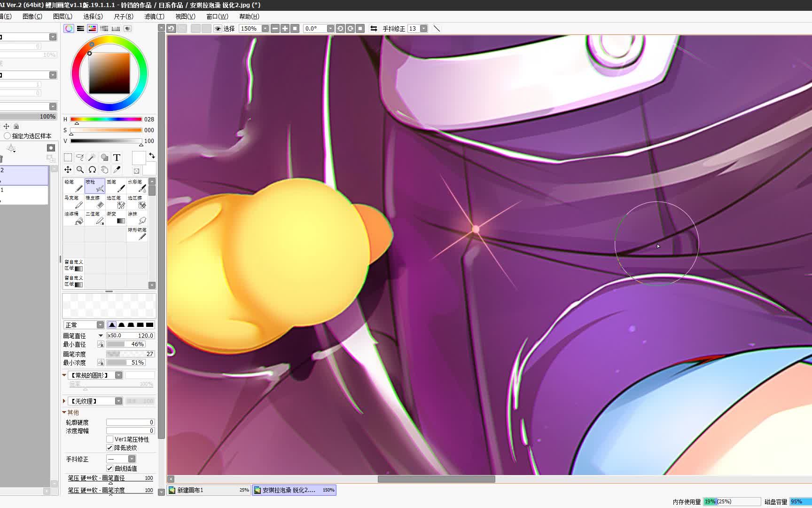Choose the 球形钢笔 pen tool
The height and width of the screenshot is (508, 812).
pyautogui.click(x=137, y=234)
